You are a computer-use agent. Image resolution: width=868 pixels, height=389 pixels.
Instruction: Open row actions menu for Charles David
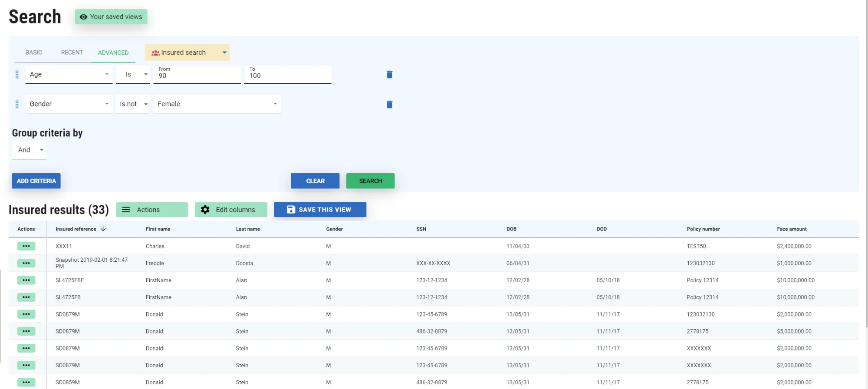pos(26,246)
